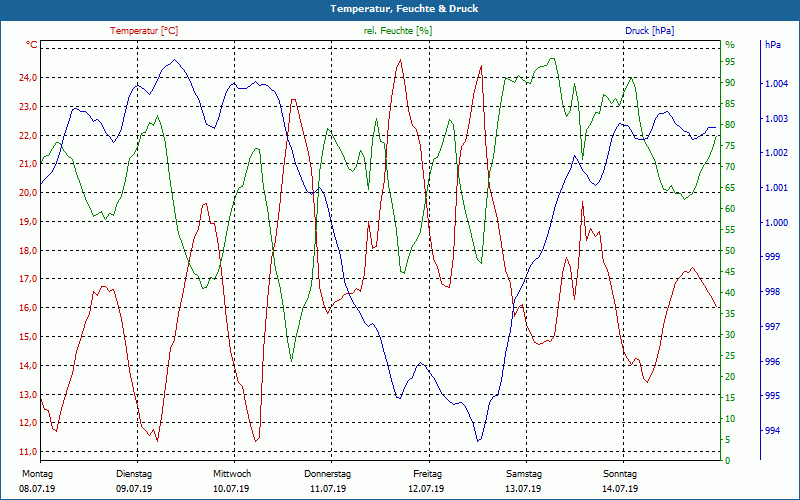The image size is (800, 500).
Task: Click the '1.001' pressure axis value
Action: (777, 188)
